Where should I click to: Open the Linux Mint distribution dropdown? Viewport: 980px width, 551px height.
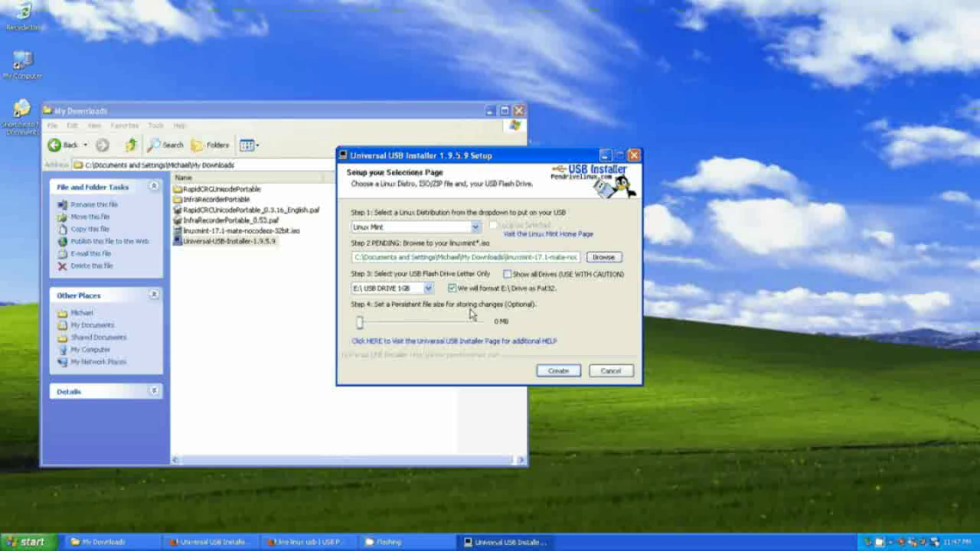point(475,227)
